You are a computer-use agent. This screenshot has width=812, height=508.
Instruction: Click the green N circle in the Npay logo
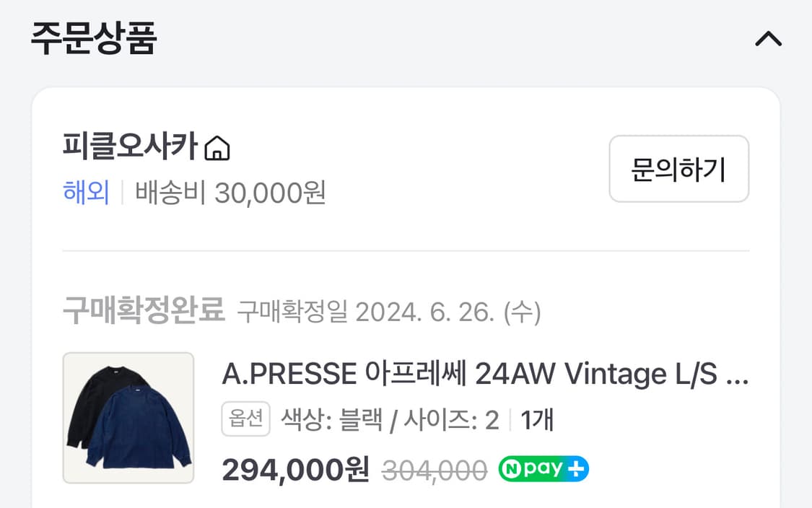click(512, 468)
